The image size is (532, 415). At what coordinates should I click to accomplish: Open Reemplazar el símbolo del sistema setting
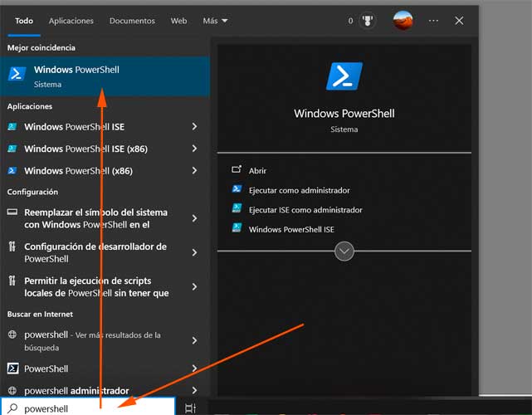tap(105, 218)
